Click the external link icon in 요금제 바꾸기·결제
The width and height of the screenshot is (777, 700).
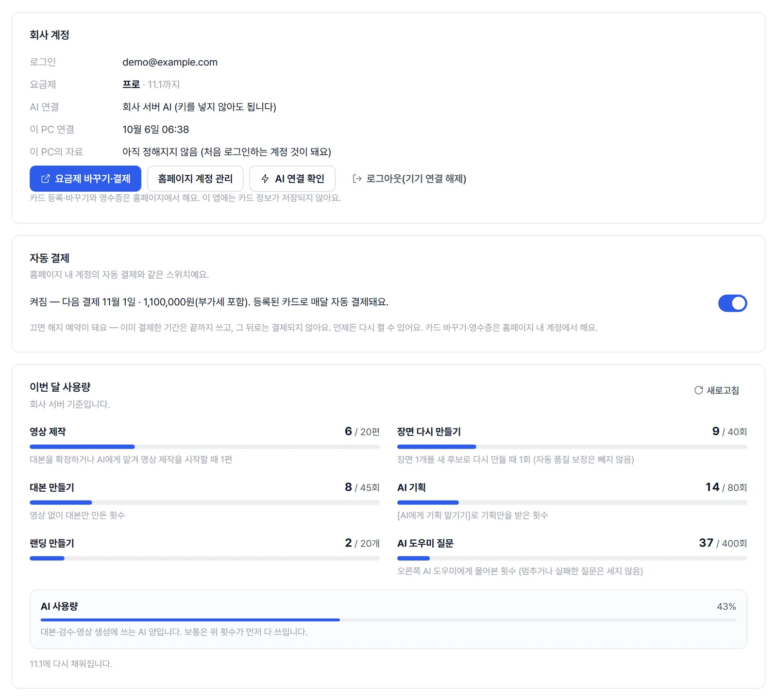[45, 179]
